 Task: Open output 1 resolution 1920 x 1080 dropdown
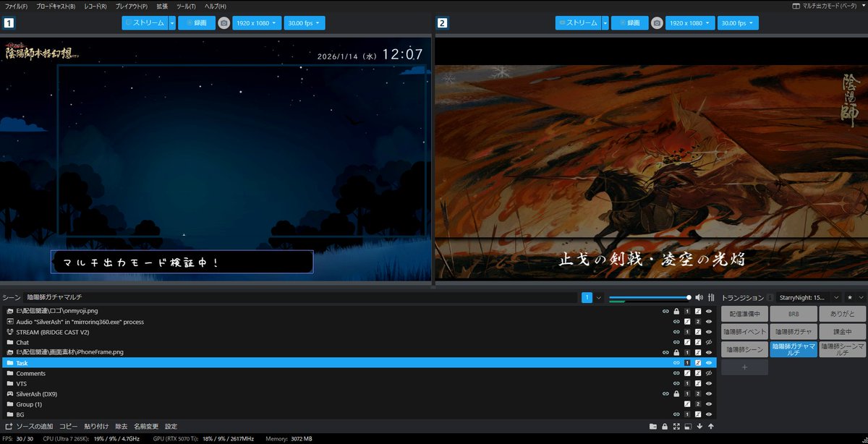(257, 23)
